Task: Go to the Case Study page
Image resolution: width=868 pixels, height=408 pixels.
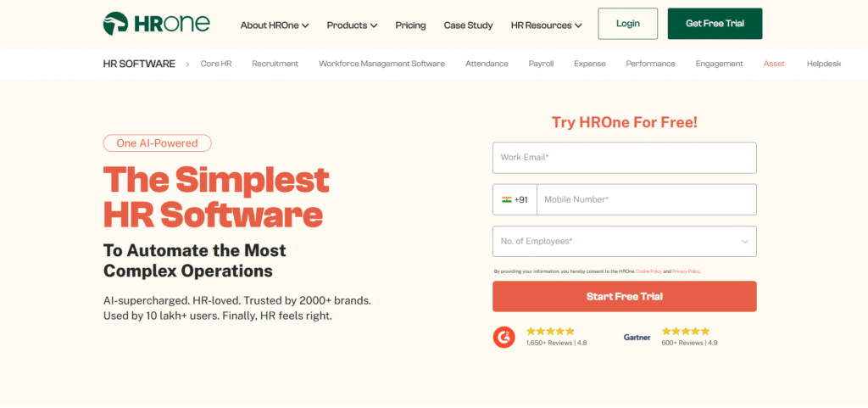Action: click(x=468, y=25)
